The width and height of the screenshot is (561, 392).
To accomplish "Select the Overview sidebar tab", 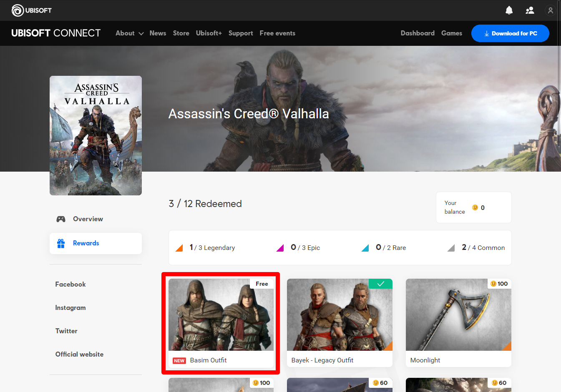I will (96, 219).
